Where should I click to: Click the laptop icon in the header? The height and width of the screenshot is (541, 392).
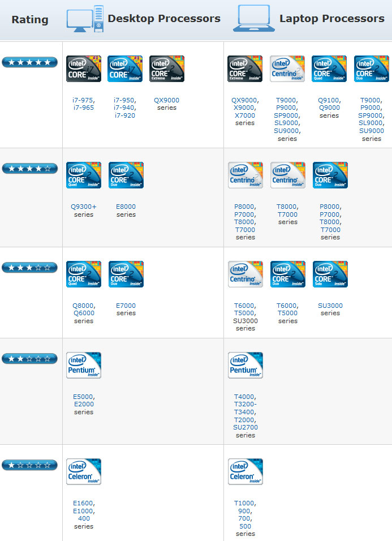(254, 19)
